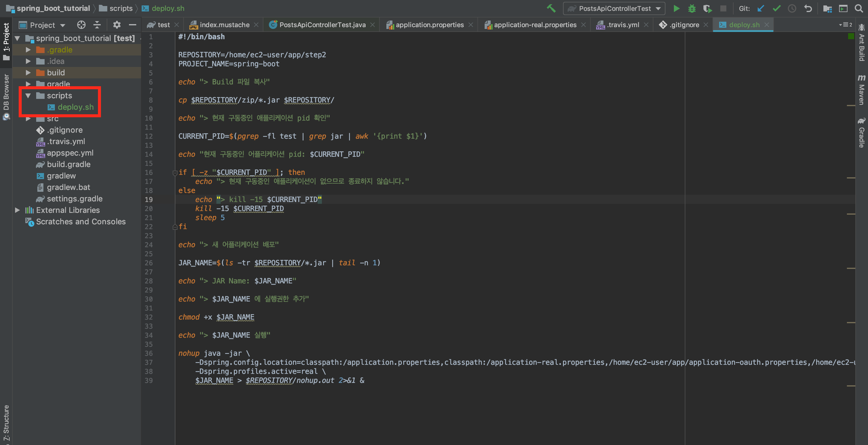Open appspec.yml from project tree
Viewport: 868px width, 445px height.
[x=70, y=153]
